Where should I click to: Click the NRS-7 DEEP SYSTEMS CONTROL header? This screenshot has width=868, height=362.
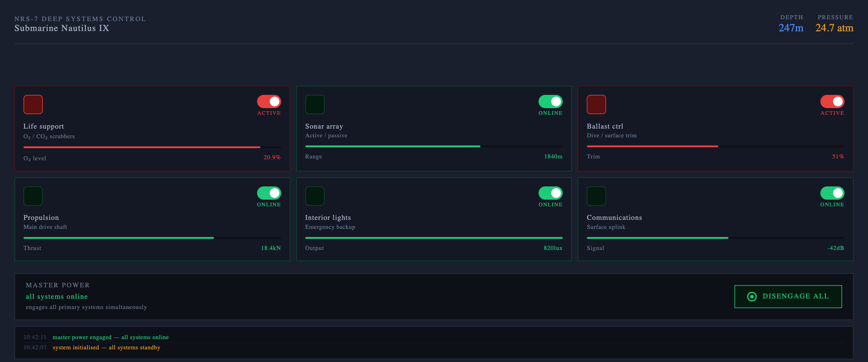point(80,19)
